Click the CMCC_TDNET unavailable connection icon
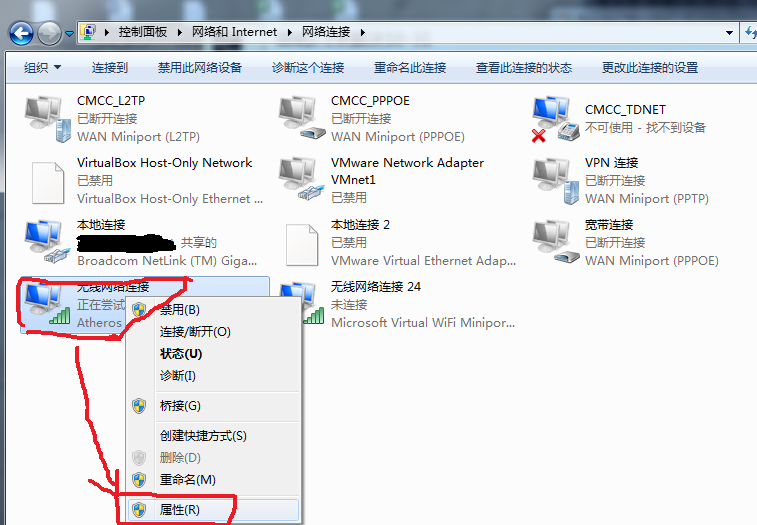This screenshot has height=525, width=757. point(556,119)
